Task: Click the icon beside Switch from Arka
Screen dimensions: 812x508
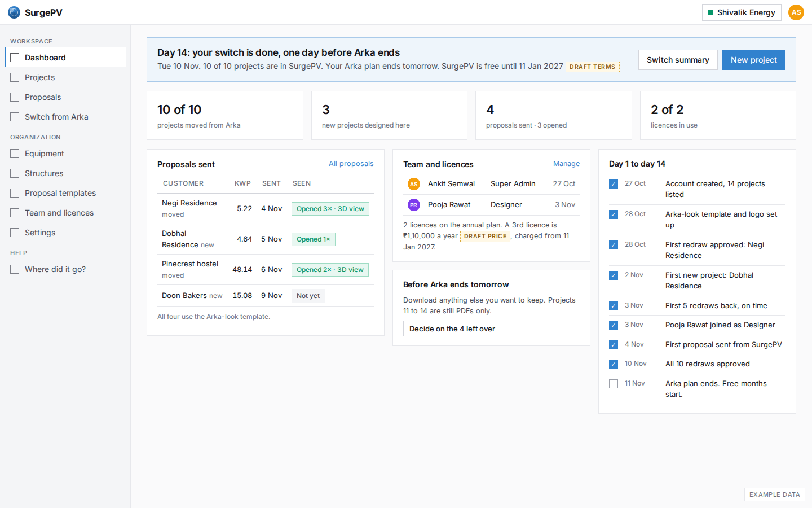Action: pyautogui.click(x=15, y=117)
